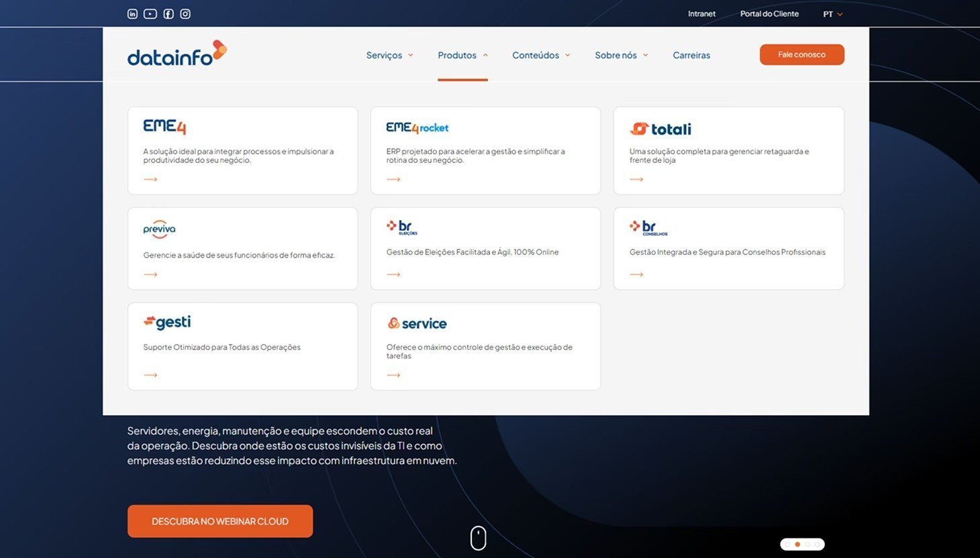
Task: Click the totali product logo
Action: tap(660, 129)
